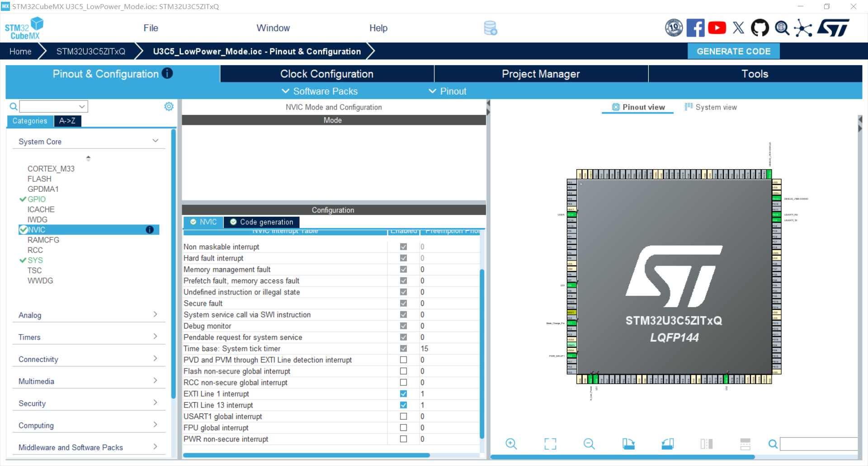Click the GENERATE CODE button
Image resolution: width=868 pixels, height=466 pixels.
click(x=733, y=51)
